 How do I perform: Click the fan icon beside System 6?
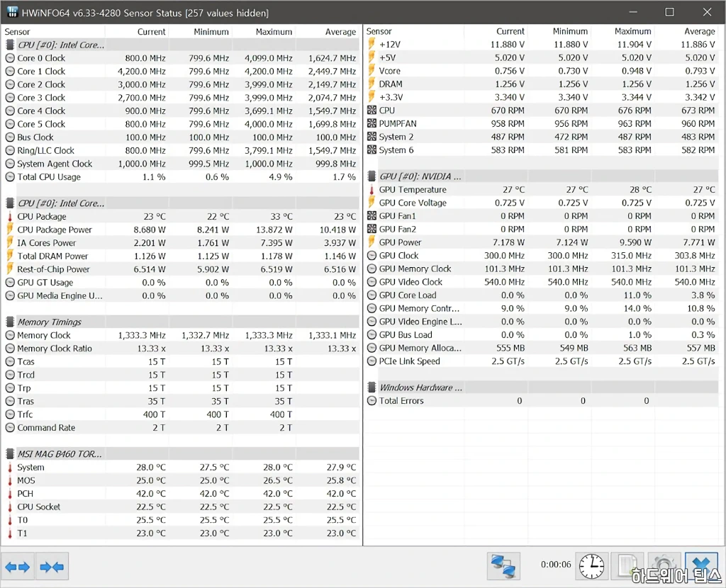click(x=372, y=150)
